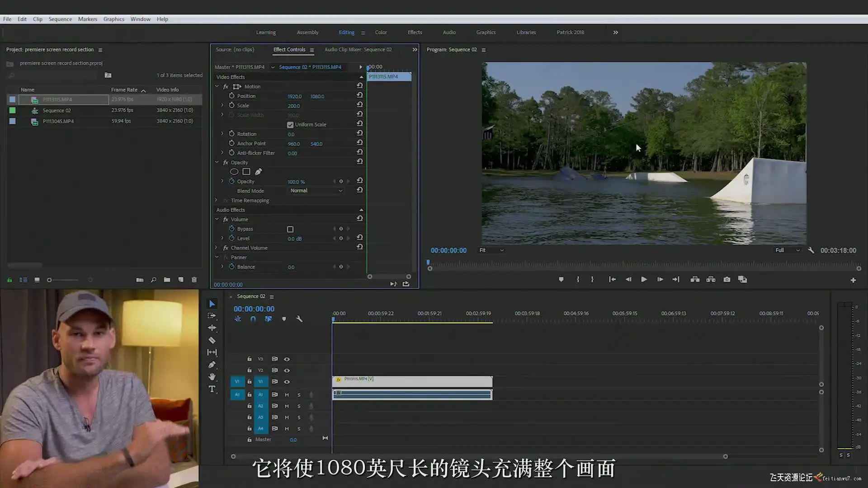The image size is (868, 488).
Task: Hide track V2 with eye icon
Action: pos(287,370)
